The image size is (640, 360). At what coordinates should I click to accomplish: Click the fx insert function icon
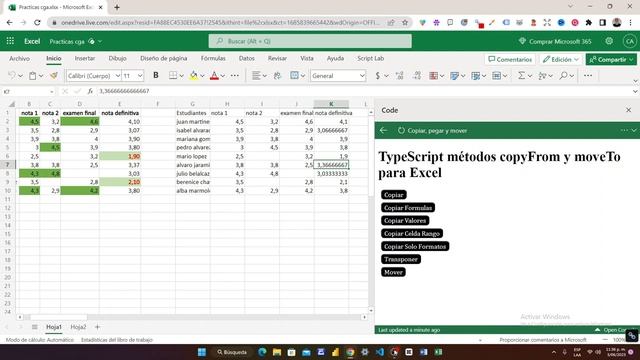pyautogui.click(x=90, y=91)
